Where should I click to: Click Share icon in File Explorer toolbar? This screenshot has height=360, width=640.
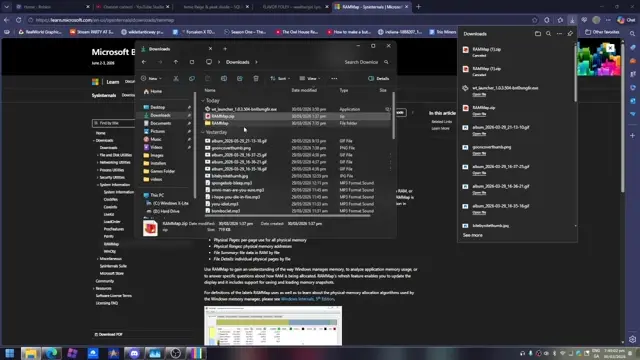pos(240,78)
